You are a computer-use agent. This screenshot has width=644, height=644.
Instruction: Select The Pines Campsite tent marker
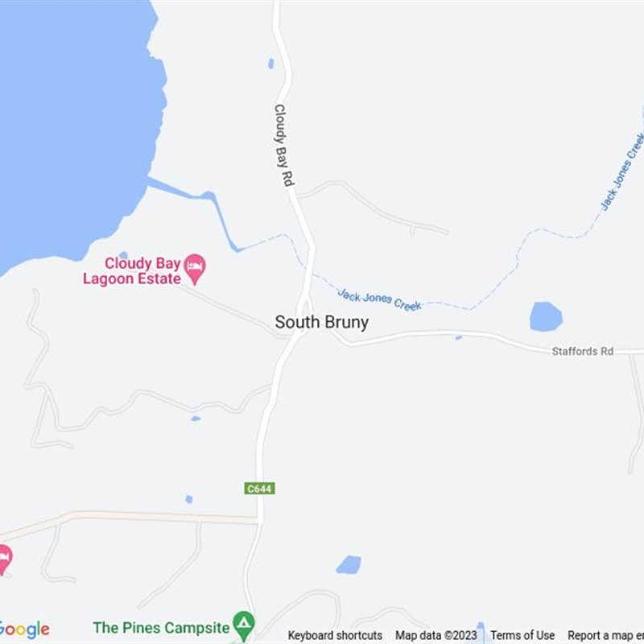click(x=244, y=626)
